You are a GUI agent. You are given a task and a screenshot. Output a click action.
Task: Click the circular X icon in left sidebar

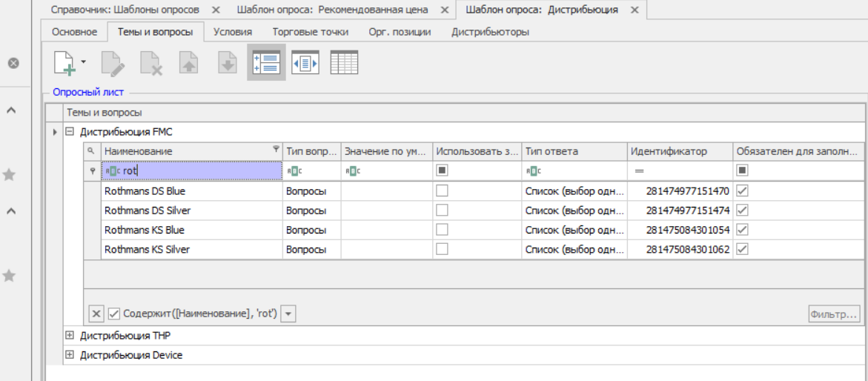14,63
